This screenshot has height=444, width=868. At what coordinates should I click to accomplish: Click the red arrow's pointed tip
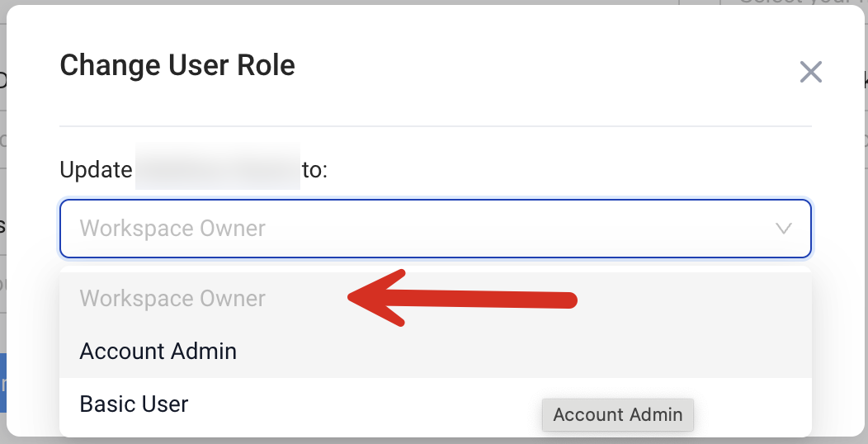(351, 298)
